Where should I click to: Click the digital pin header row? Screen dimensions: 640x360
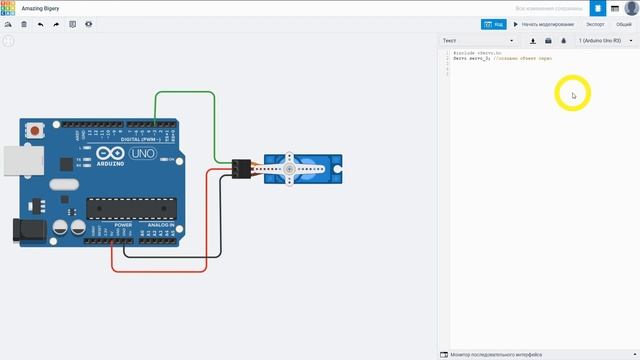118,124
